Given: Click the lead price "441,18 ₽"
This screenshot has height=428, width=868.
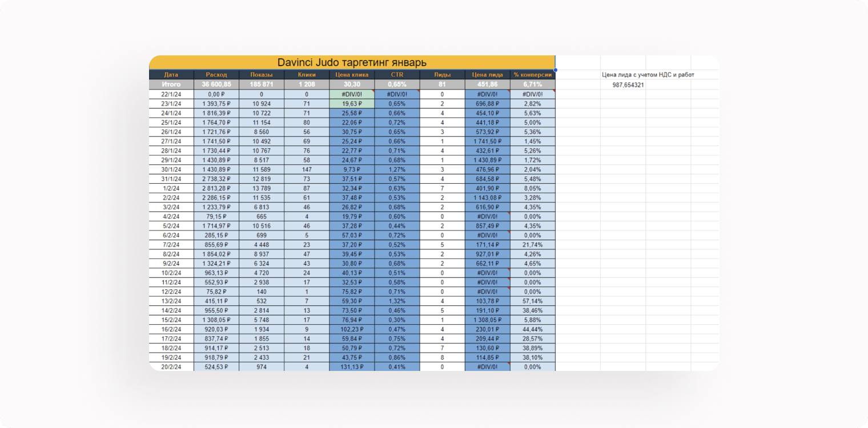Looking at the screenshot, I should click(x=488, y=122).
